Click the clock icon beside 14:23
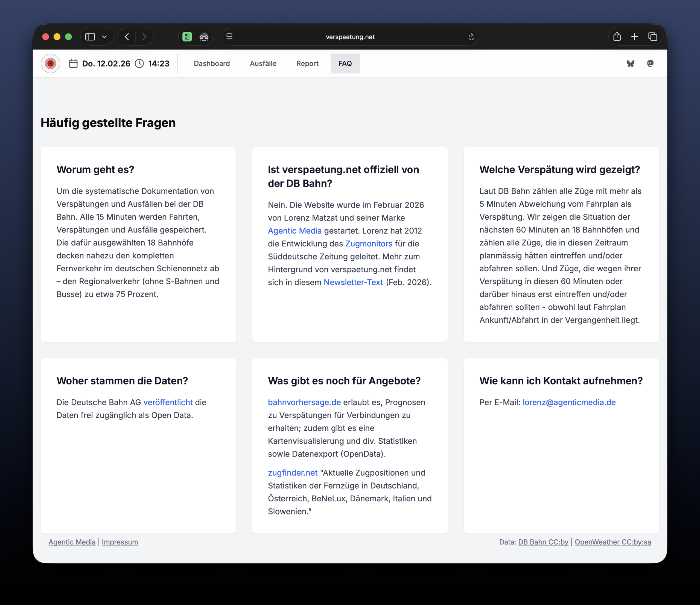 coord(139,63)
